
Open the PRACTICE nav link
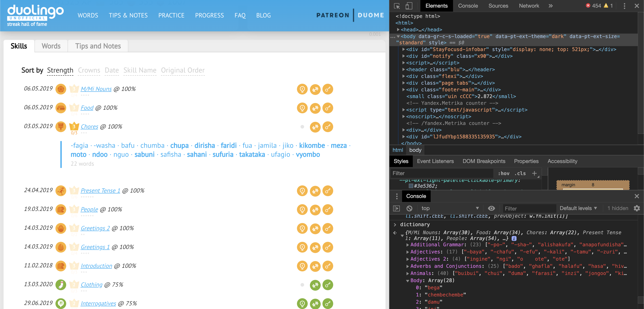[171, 15]
